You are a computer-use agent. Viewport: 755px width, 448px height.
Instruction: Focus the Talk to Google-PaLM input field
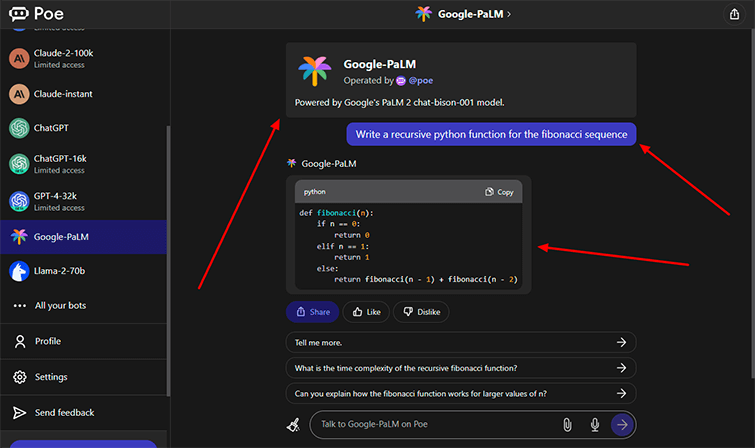pos(438,424)
